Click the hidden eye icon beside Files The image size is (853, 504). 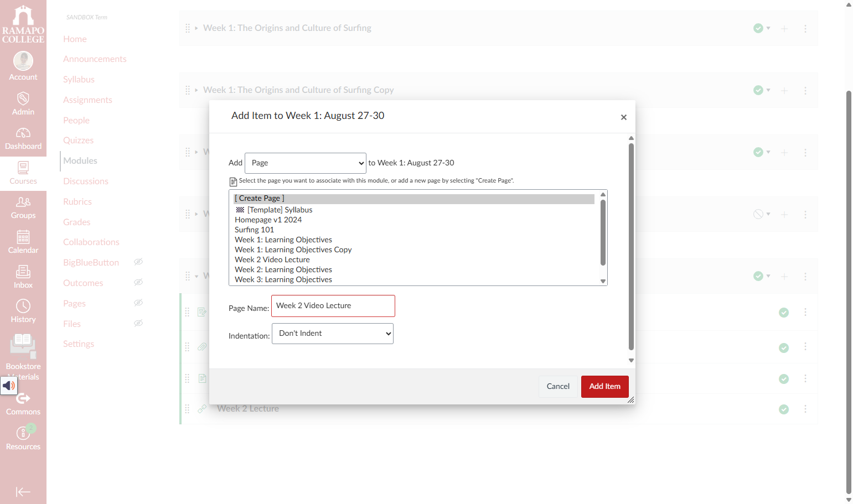coord(138,323)
